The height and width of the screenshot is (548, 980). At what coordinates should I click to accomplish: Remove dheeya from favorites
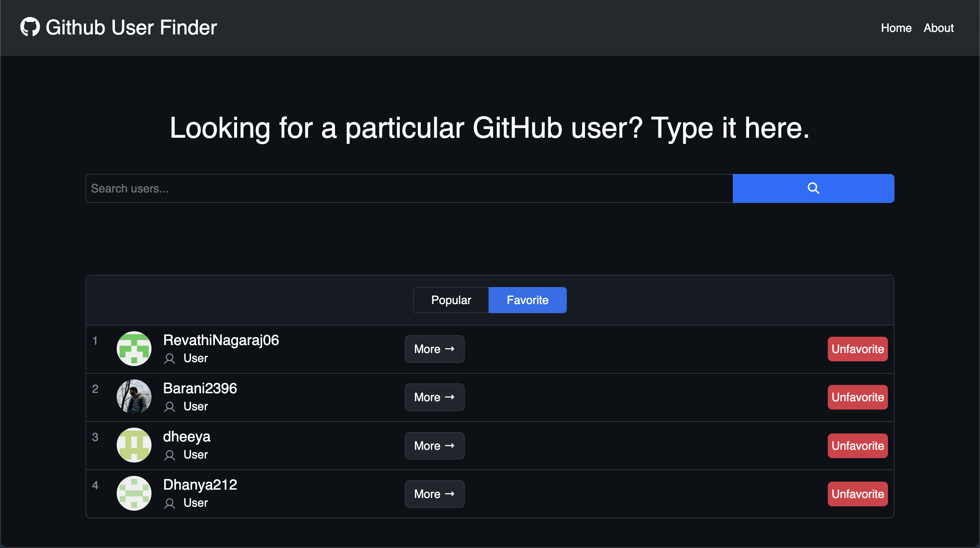857,445
